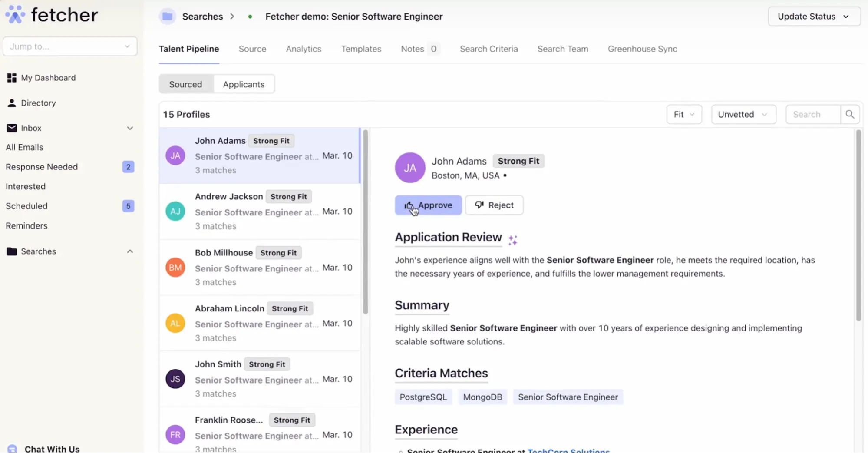Click Andrew Jackson's AJ avatar

175,212
